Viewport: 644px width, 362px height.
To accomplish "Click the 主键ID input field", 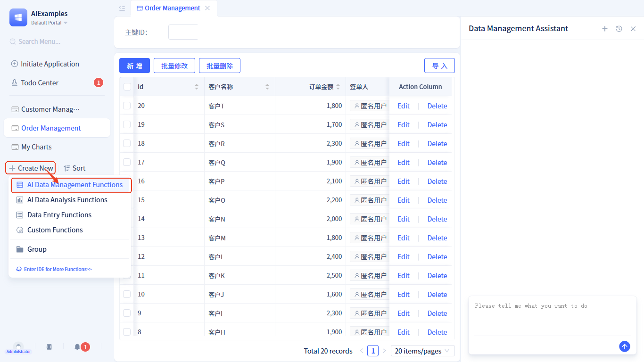I will point(183,32).
